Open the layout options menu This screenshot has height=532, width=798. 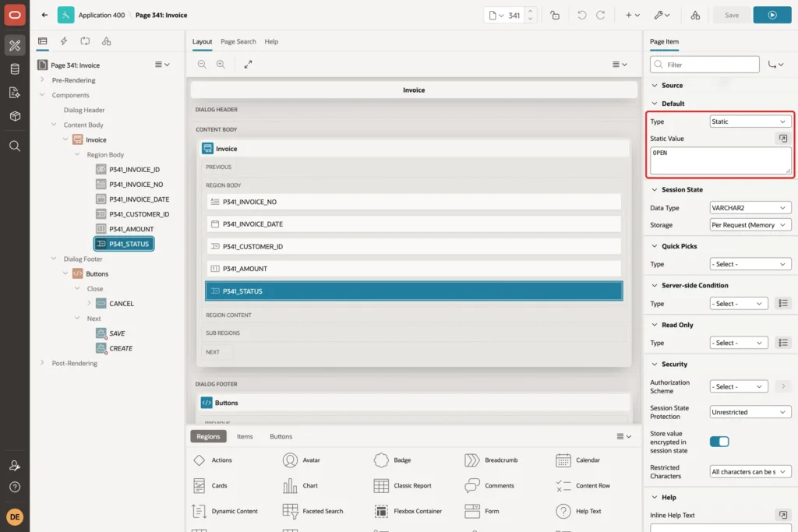pyautogui.click(x=620, y=64)
